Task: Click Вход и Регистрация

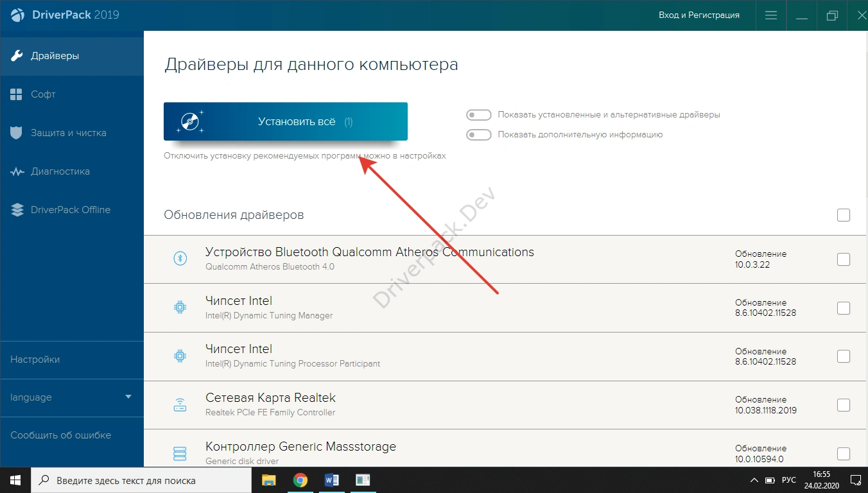Action: (x=699, y=15)
